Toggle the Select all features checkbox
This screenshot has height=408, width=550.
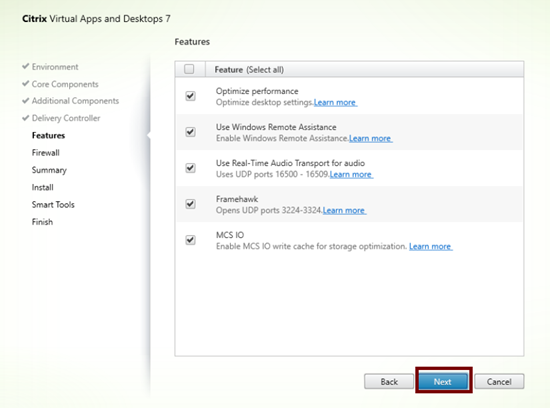(189, 69)
